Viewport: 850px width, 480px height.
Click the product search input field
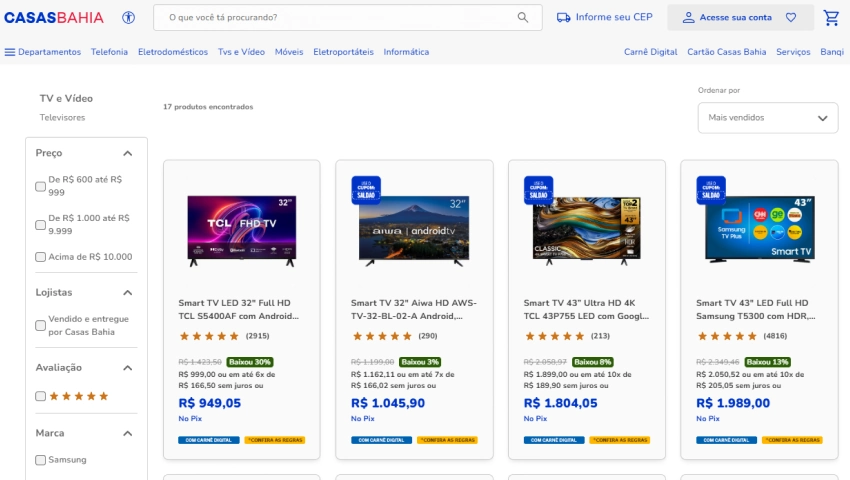point(347,17)
